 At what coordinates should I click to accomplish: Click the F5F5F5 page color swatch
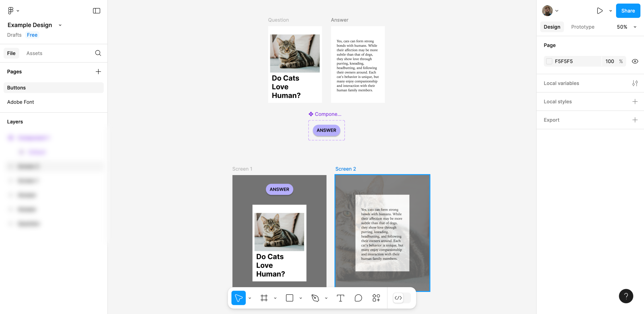(549, 61)
